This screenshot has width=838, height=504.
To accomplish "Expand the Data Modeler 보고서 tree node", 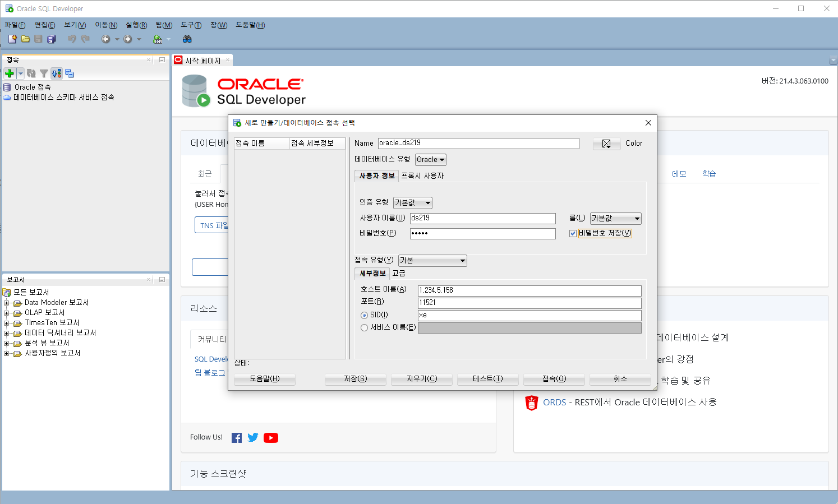I will tap(7, 303).
